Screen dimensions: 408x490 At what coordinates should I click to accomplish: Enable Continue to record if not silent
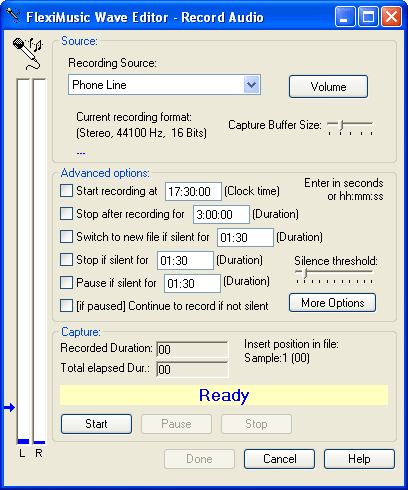(66, 306)
